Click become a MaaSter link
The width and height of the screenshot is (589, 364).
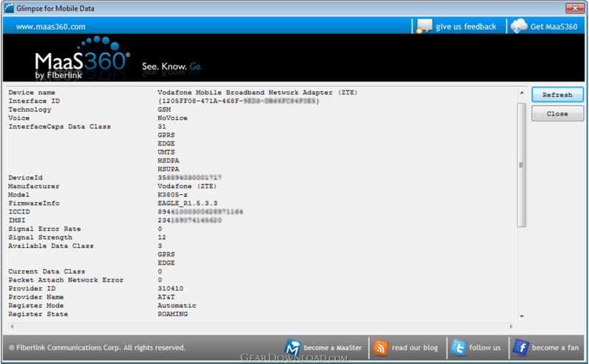click(333, 348)
